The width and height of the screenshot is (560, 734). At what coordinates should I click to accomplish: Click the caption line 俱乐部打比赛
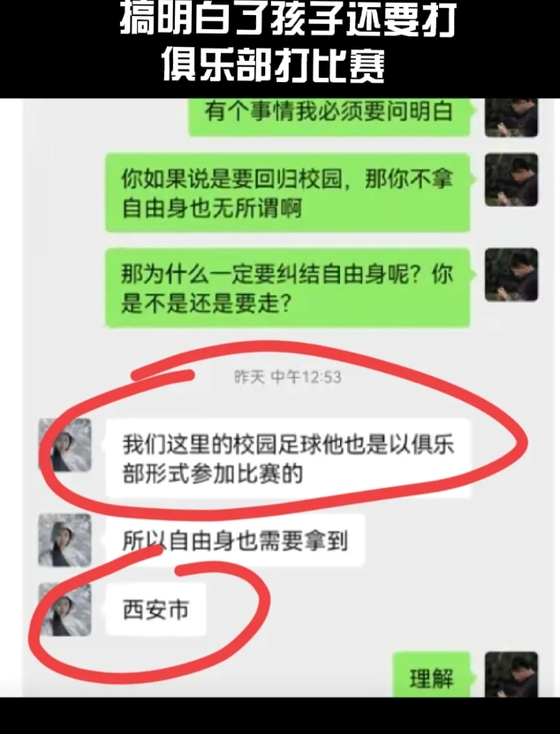coord(273,65)
